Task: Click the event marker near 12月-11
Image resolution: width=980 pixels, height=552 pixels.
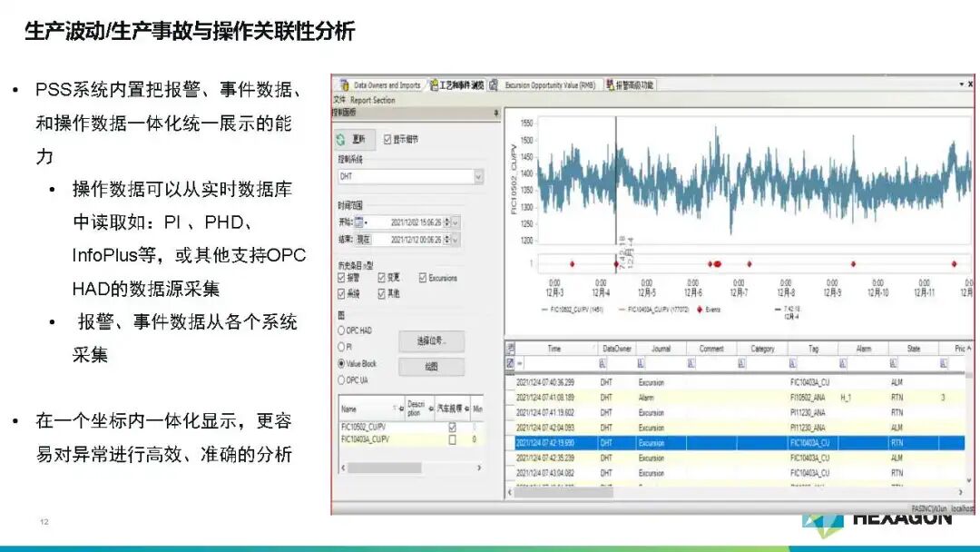Action: tap(954, 264)
